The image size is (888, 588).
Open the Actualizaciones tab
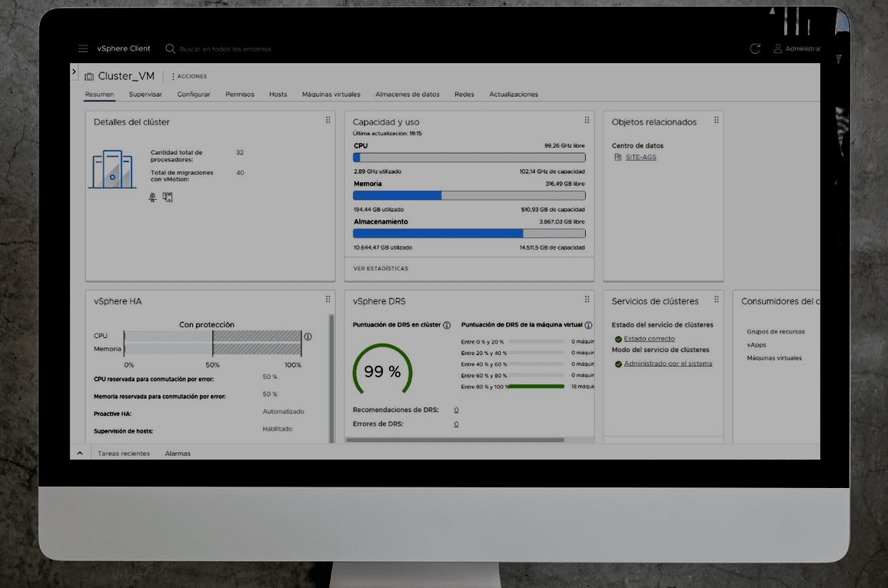[x=514, y=95]
